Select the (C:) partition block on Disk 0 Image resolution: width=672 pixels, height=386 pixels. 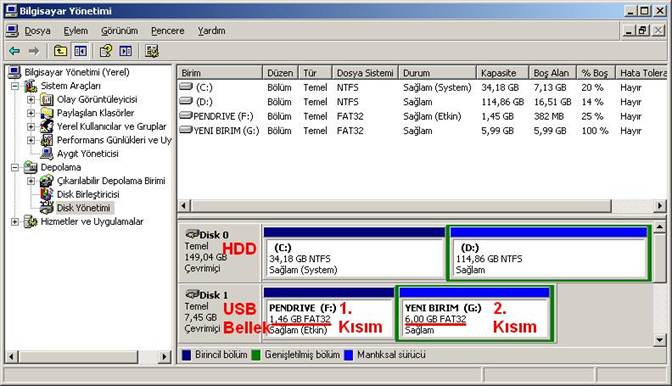[x=354, y=254]
